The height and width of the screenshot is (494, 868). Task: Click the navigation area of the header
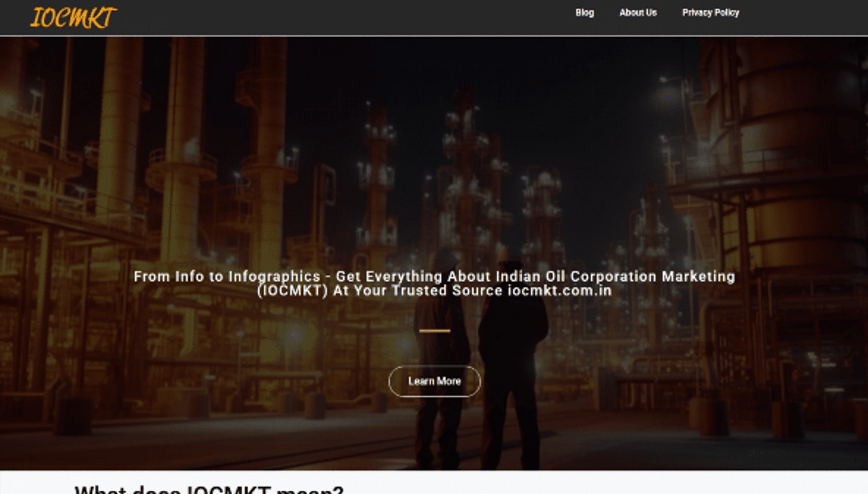click(645, 13)
